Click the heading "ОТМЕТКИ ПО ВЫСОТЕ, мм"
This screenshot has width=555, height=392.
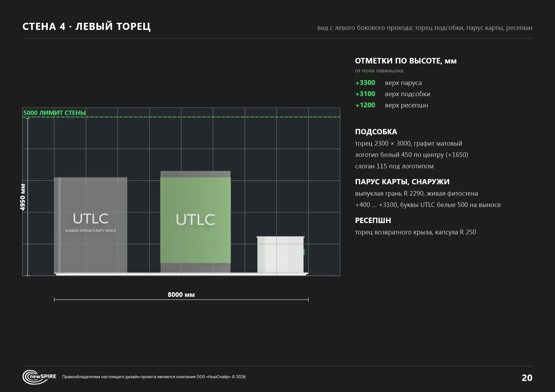[x=406, y=61]
